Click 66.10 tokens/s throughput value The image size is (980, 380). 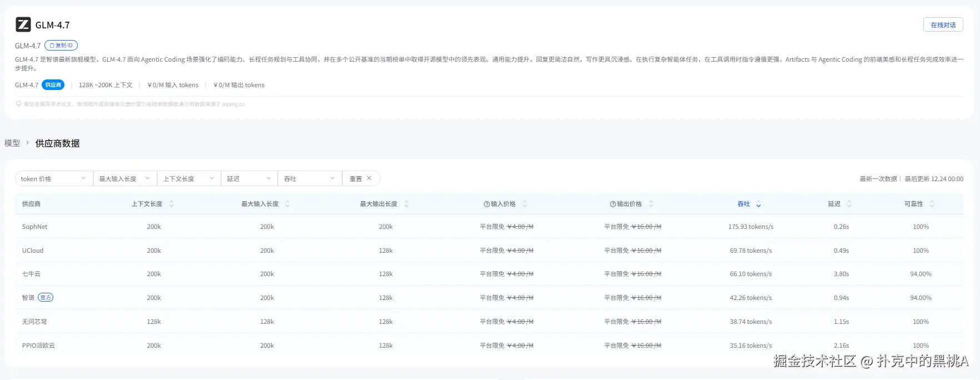coord(751,274)
